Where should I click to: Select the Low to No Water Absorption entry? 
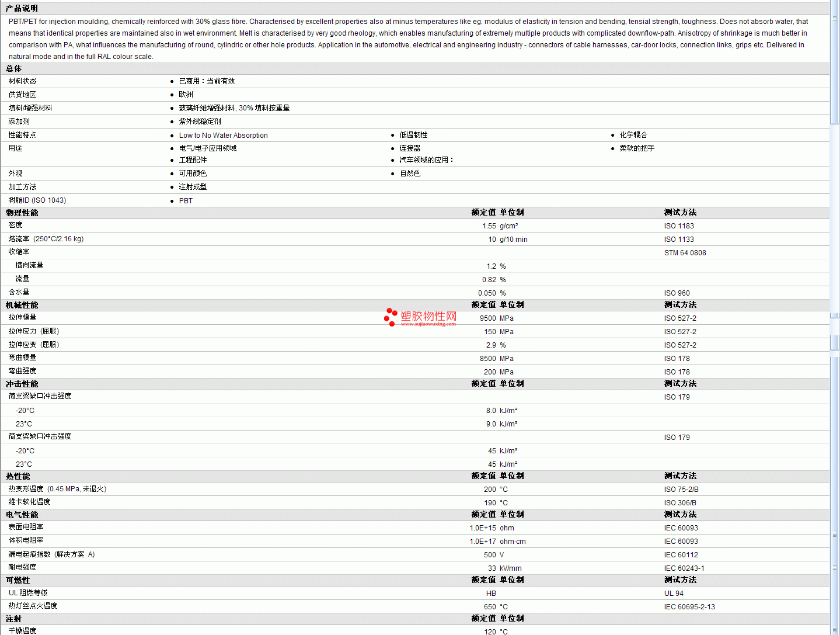(x=223, y=135)
